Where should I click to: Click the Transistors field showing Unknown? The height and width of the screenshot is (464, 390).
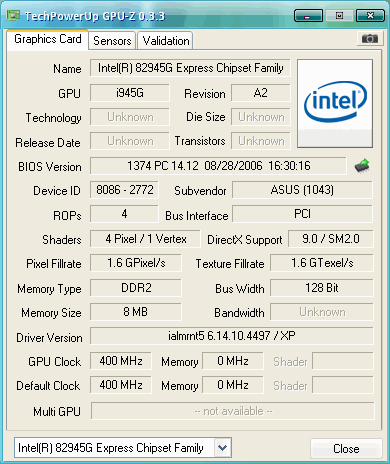(261, 141)
